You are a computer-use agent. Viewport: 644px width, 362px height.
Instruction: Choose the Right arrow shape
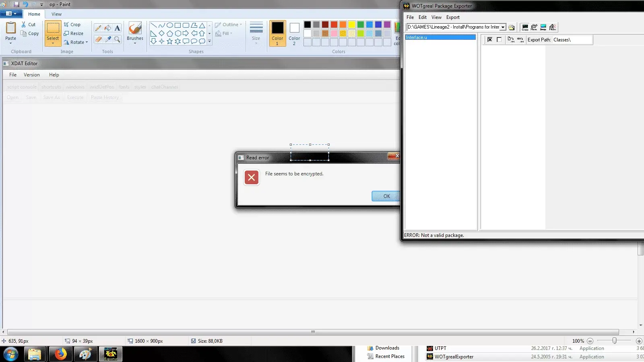(x=186, y=33)
